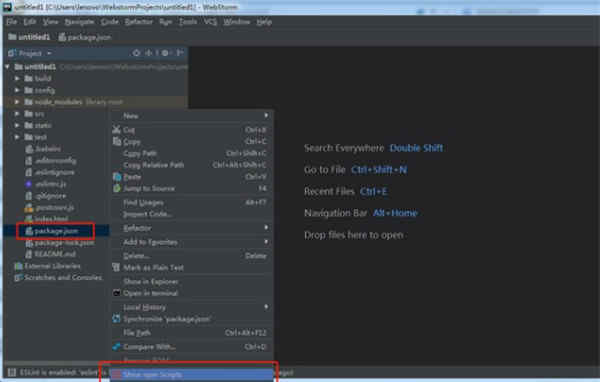Open the View menu
600x382 pixels.
point(50,22)
